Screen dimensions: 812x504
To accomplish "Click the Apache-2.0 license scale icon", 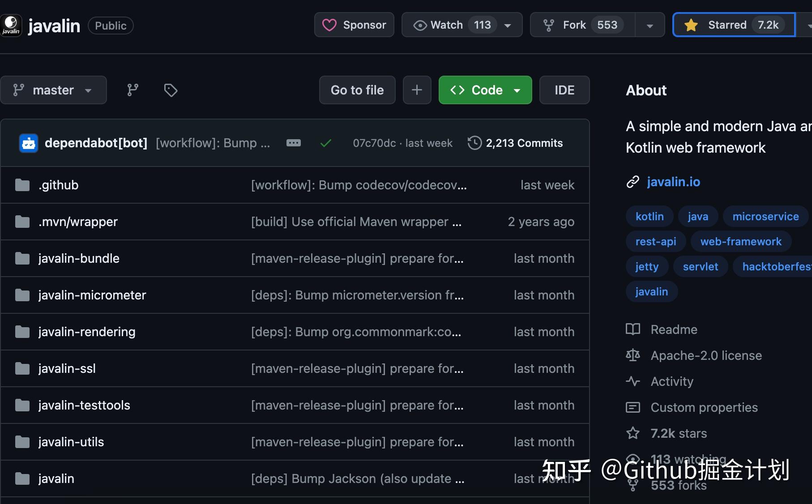I will [633, 355].
